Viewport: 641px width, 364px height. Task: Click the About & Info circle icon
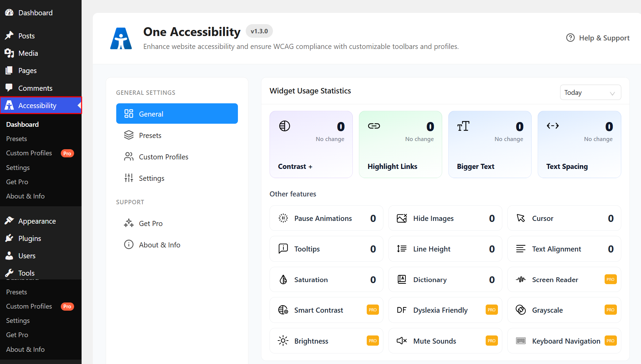129,244
